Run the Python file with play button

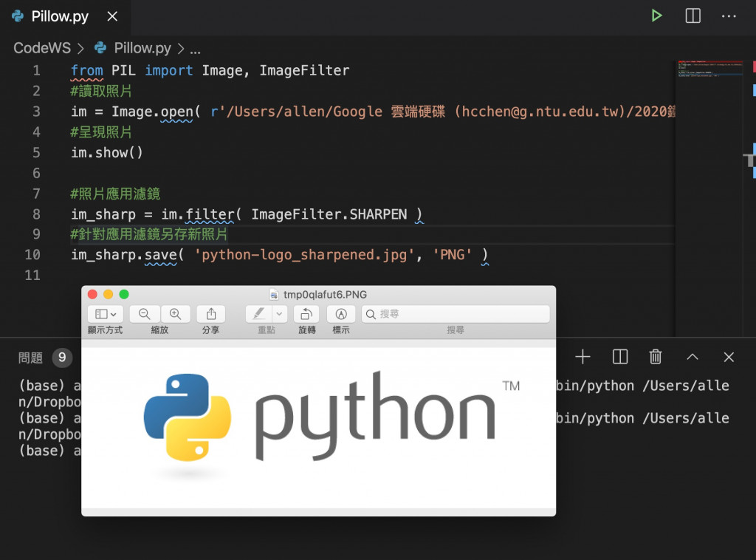point(656,16)
